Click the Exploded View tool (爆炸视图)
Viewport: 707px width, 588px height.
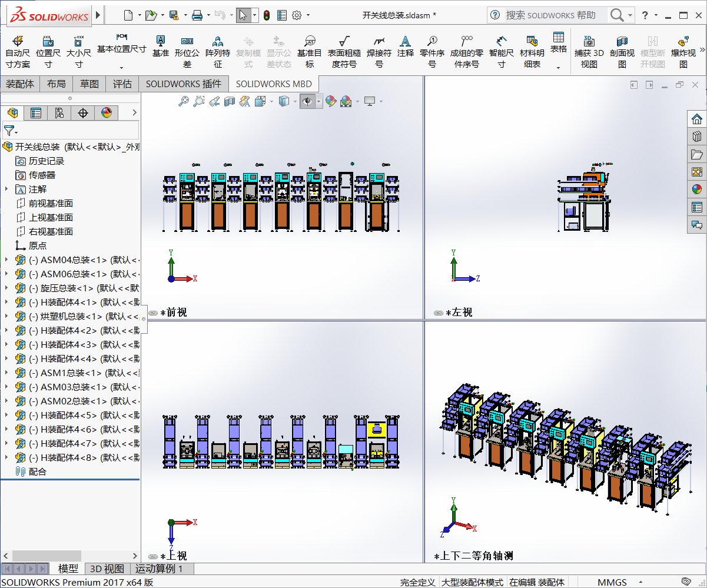683,51
